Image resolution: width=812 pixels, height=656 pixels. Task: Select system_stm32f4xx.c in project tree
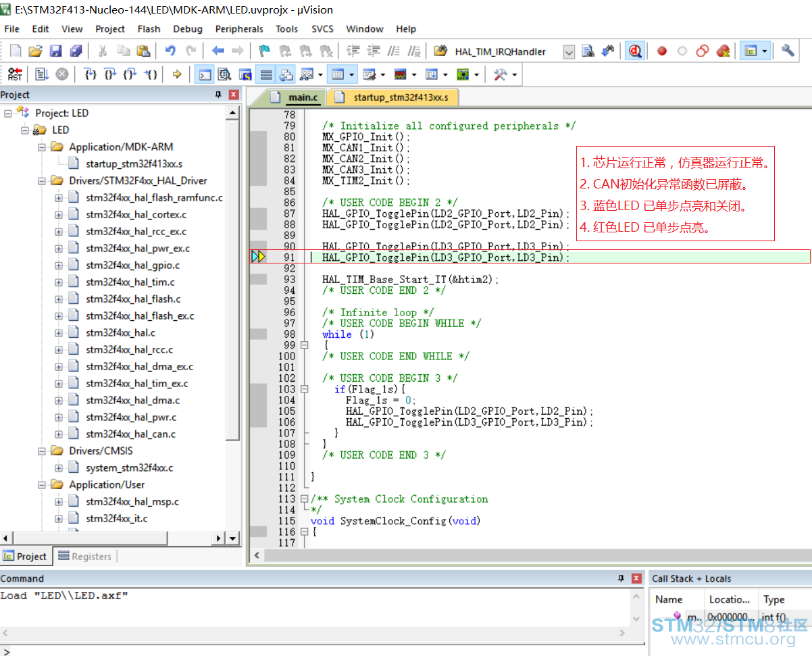130,468
